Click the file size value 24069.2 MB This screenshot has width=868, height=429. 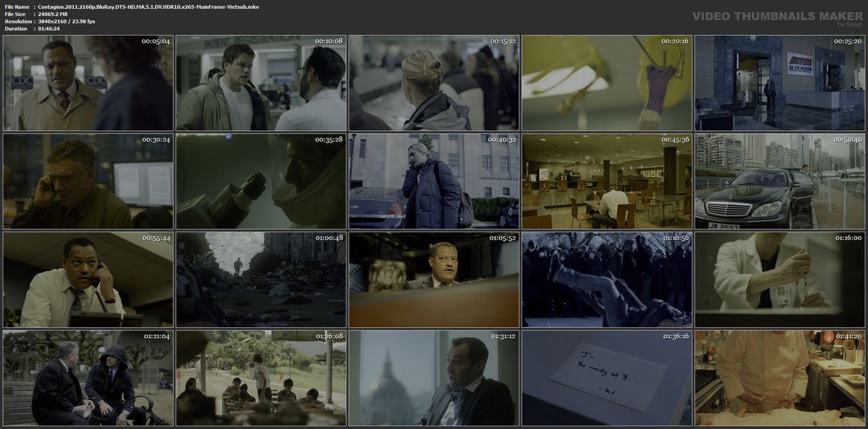coord(53,14)
